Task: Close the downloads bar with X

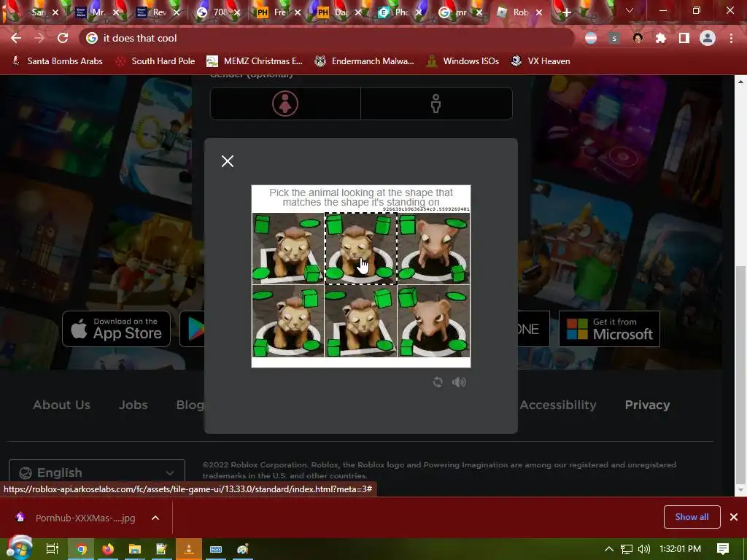Action: 734,517
